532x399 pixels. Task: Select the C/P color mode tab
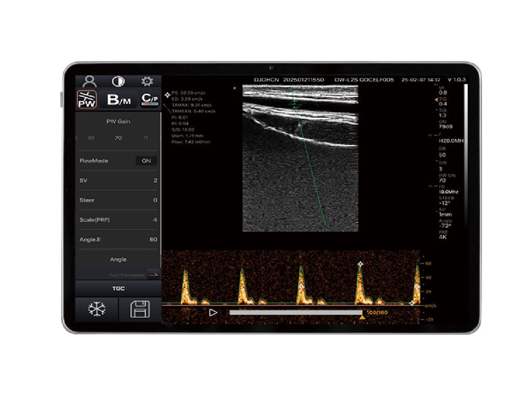(x=150, y=99)
